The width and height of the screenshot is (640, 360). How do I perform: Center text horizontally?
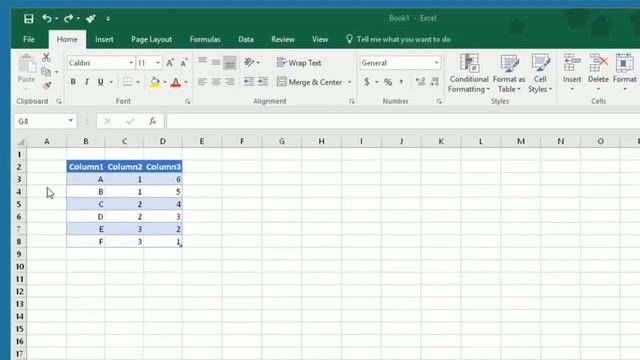point(216,82)
